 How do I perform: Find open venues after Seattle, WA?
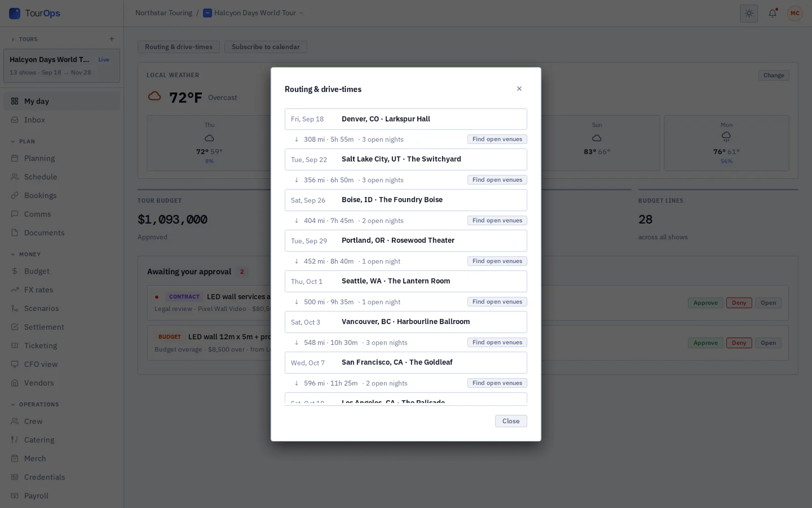[x=497, y=302]
